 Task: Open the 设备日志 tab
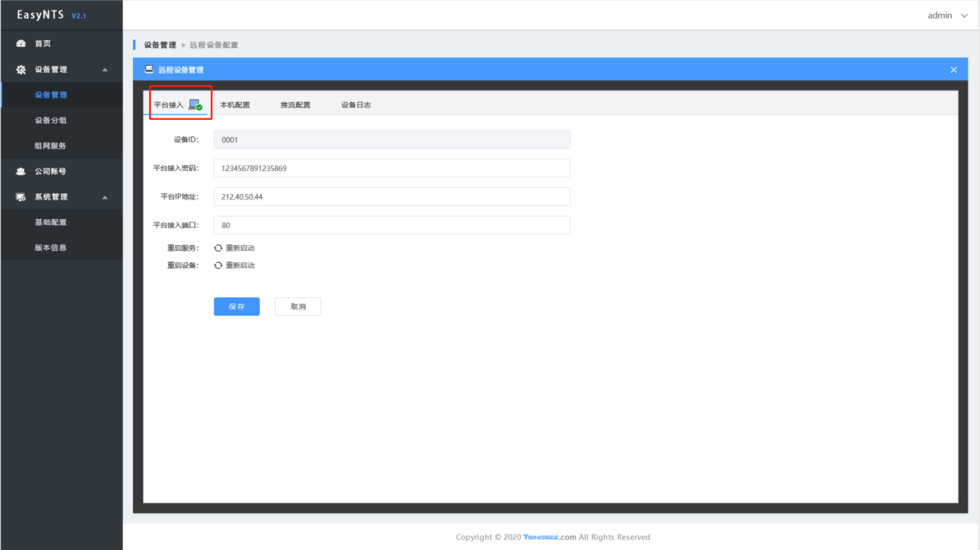356,105
